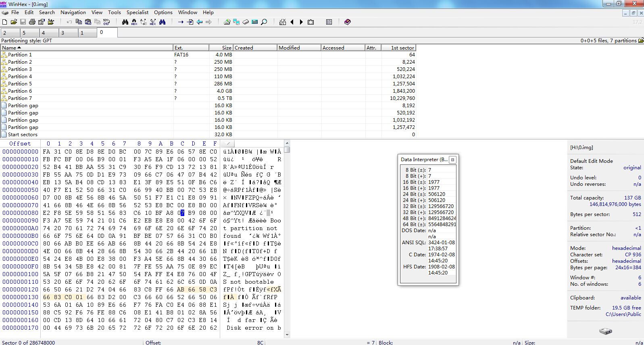Click the Open file folder icon
Image resolution: width=644 pixels, height=345 pixels.
(14, 22)
